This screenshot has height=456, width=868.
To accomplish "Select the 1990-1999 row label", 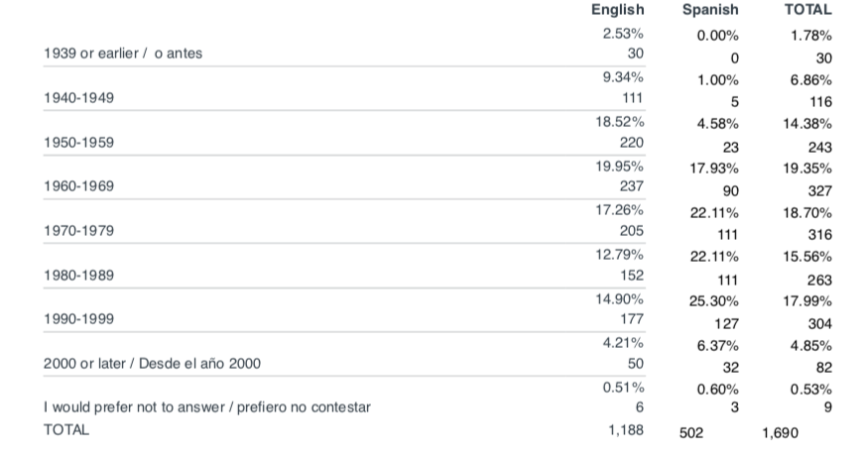I will (78, 319).
